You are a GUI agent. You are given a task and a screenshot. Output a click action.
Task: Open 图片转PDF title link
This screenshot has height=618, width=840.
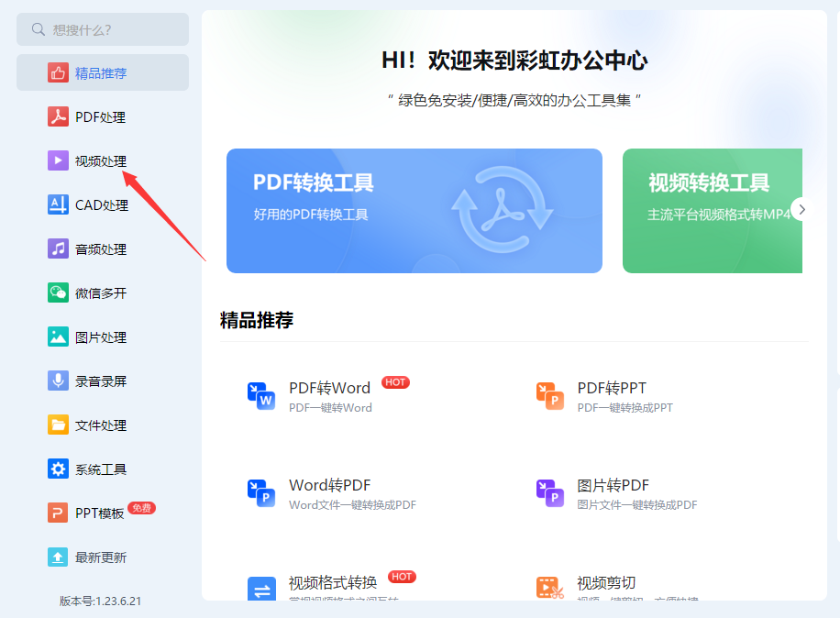point(613,485)
